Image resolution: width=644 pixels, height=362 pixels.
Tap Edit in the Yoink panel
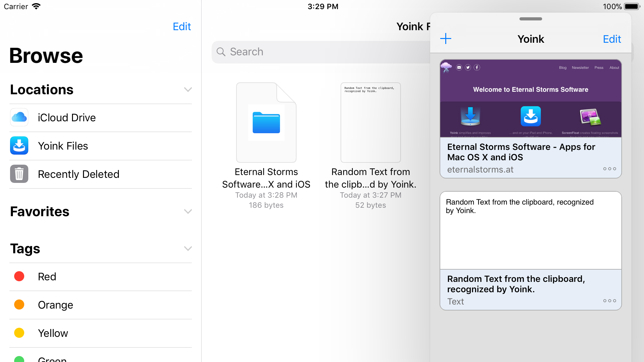612,39
